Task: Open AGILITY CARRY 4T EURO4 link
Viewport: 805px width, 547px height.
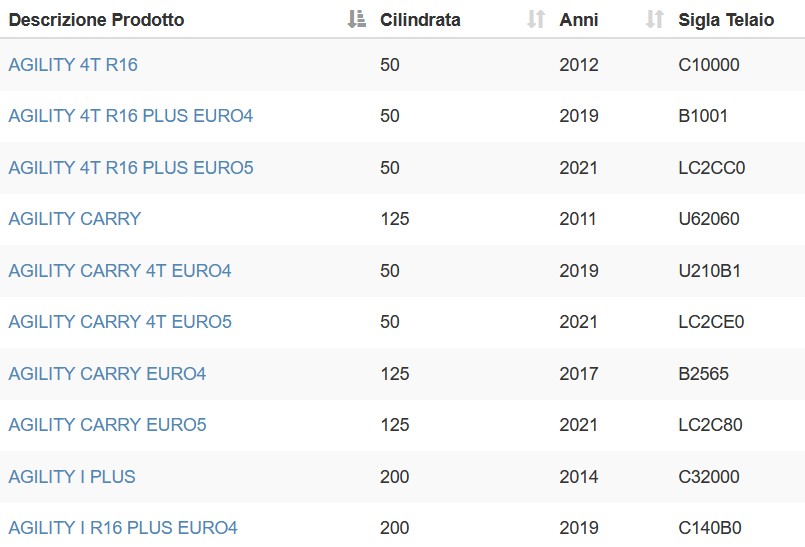Action: (120, 271)
